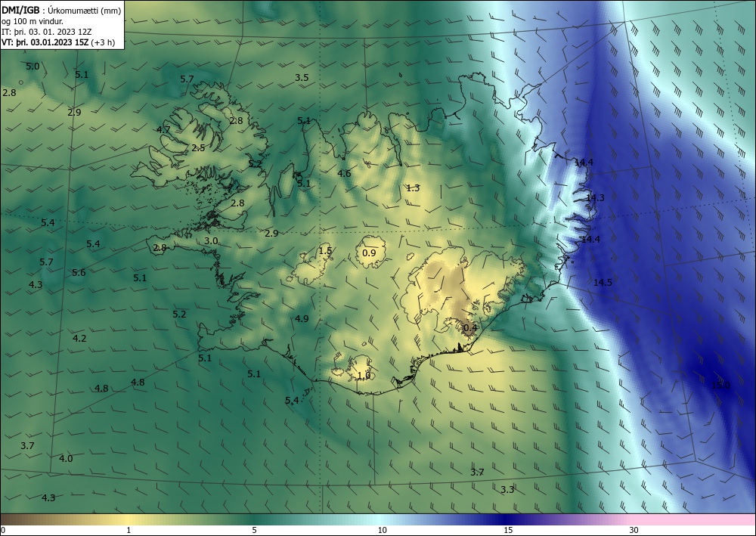This screenshot has width=756, height=536.
Task: Click the 2.5 value over the Westfjords
Action: click(x=198, y=148)
